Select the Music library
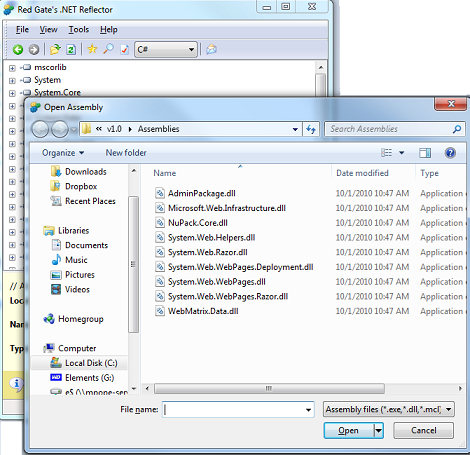The image size is (470, 455). tap(69, 260)
